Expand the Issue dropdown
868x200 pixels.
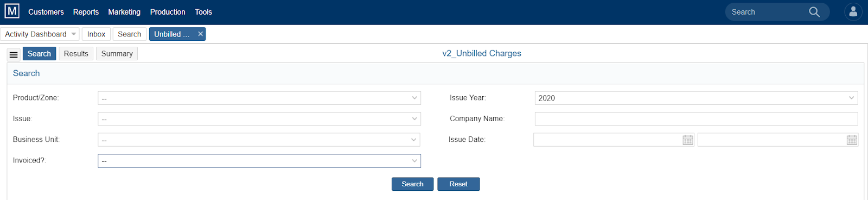point(259,119)
